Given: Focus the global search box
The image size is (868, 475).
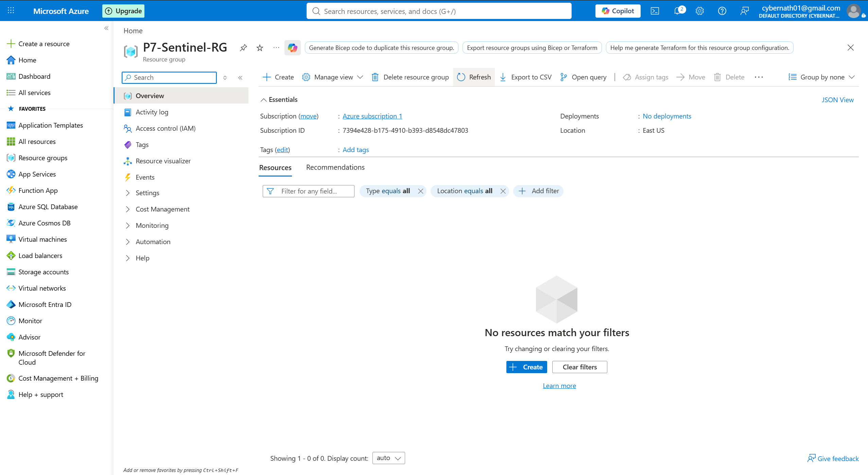Looking at the screenshot, I should point(439,11).
